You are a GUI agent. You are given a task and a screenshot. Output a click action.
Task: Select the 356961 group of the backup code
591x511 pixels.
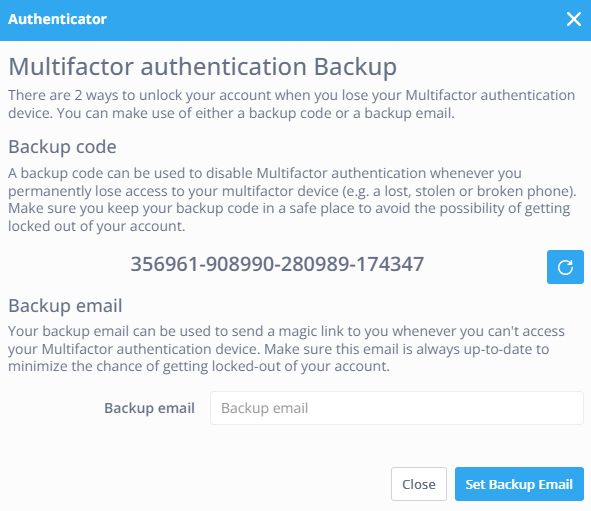click(165, 264)
